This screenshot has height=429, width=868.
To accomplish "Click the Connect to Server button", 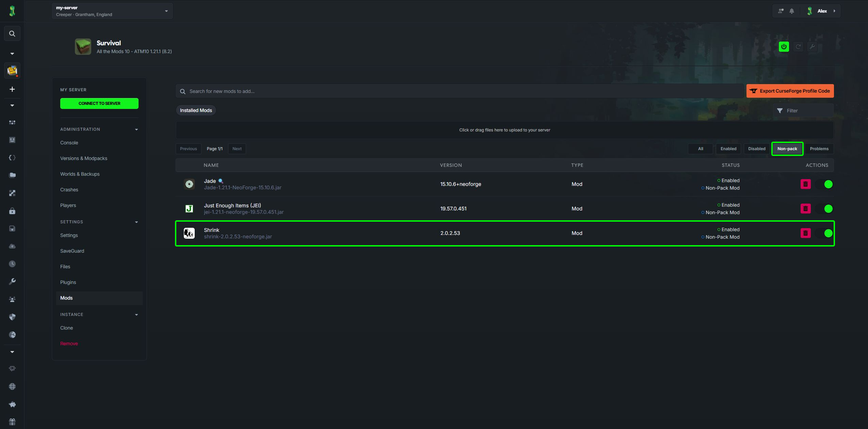I will (99, 104).
